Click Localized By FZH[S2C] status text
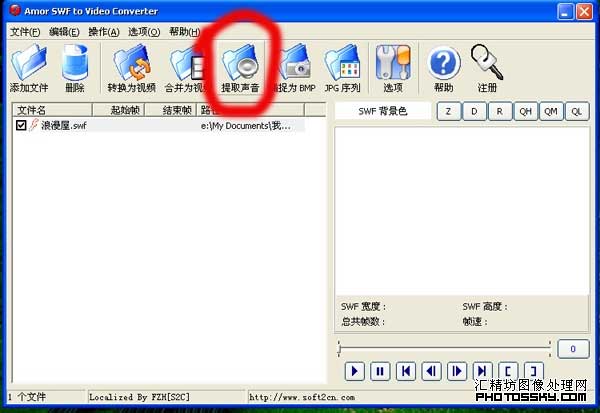The height and width of the screenshot is (413, 600). (139, 397)
